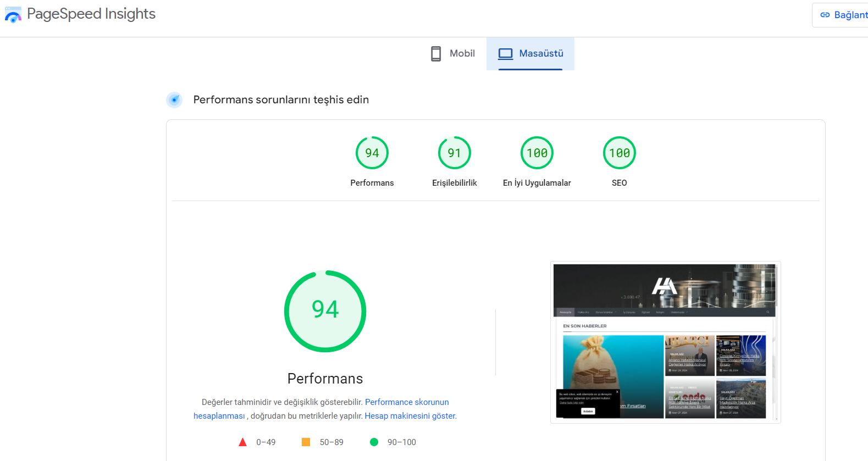The height and width of the screenshot is (461, 868).
Task: Click the large "Performans" title under the big gauge
Action: 325,379
